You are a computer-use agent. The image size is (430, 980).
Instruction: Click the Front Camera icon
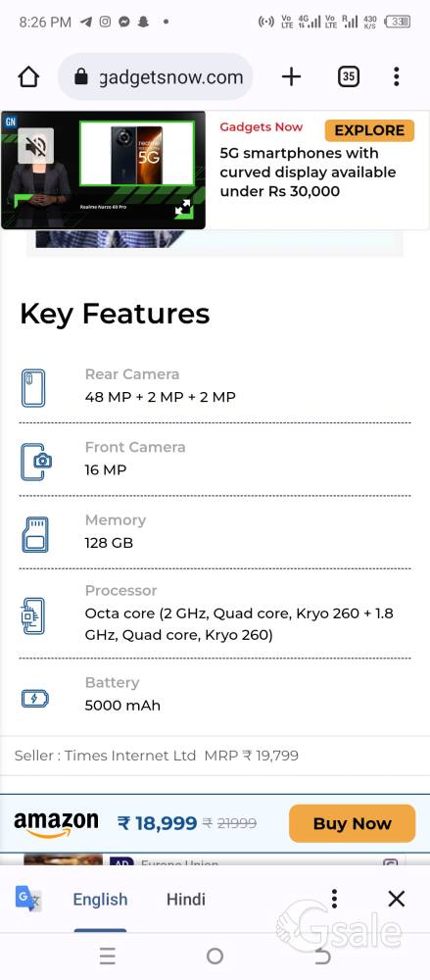click(35, 462)
